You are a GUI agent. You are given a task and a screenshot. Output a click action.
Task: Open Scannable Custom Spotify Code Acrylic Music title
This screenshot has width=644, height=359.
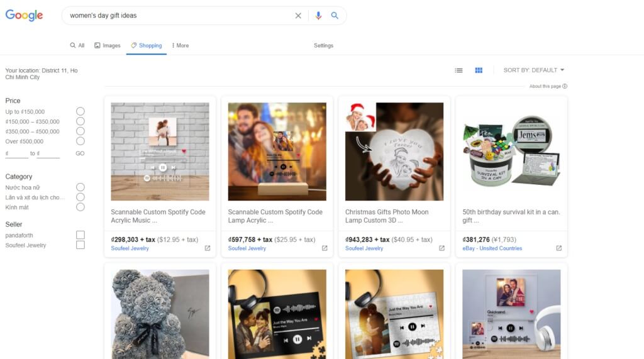(x=158, y=216)
